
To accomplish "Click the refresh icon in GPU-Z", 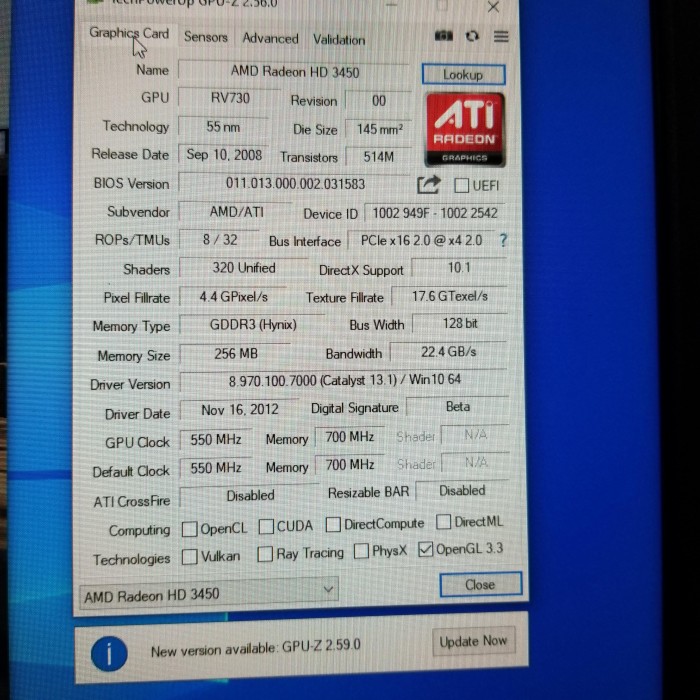I will coord(472,36).
